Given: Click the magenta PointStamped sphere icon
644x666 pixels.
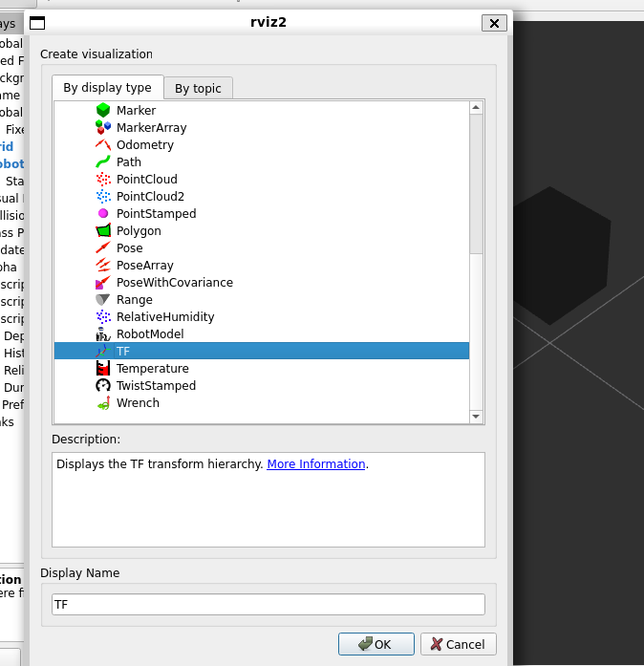Looking at the screenshot, I should click(x=103, y=214).
